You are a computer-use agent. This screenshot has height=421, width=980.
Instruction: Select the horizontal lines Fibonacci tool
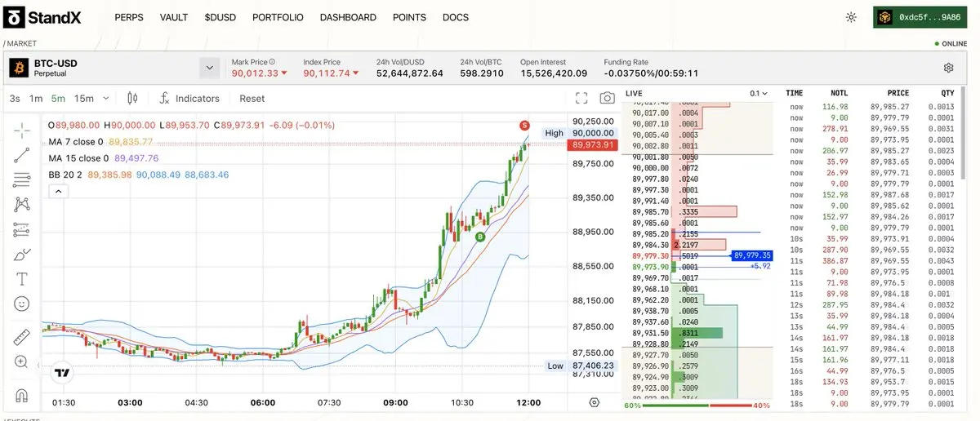point(22,179)
